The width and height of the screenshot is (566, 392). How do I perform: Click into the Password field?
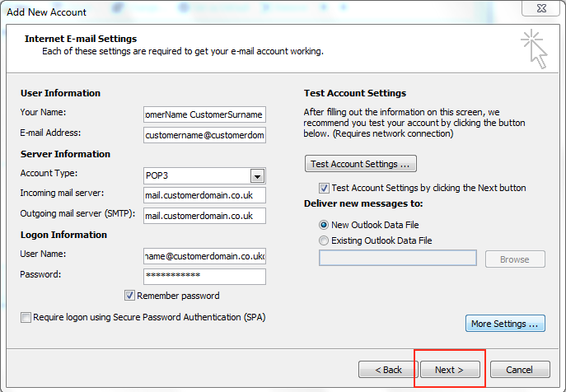(x=203, y=277)
